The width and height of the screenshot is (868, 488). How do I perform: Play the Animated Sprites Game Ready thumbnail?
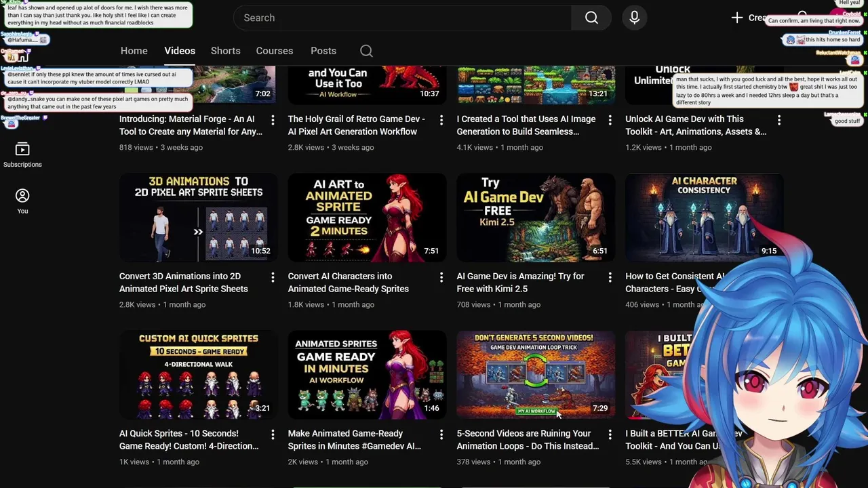tap(367, 375)
